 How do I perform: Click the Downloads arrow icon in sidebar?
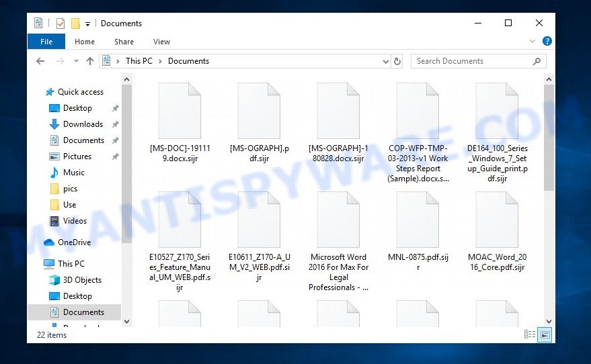54,124
